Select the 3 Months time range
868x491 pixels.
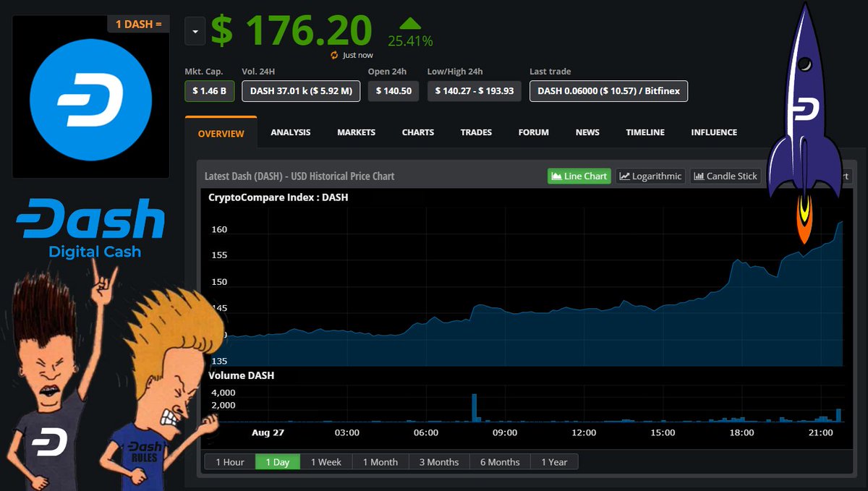[x=439, y=461]
